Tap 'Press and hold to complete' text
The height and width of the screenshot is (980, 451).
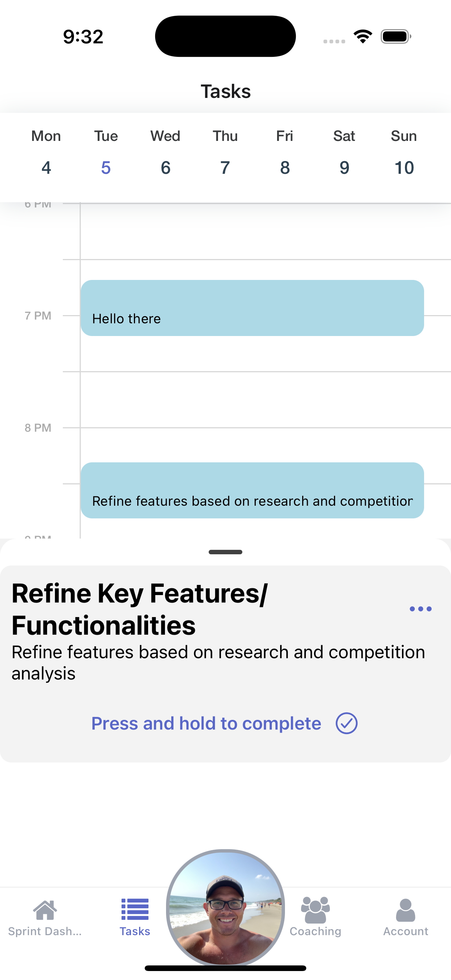(206, 723)
